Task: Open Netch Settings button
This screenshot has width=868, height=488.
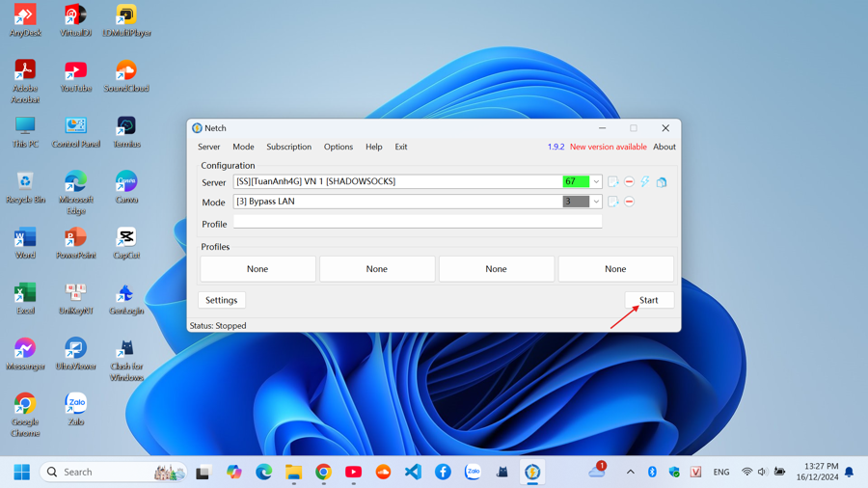Action: coord(221,300)
